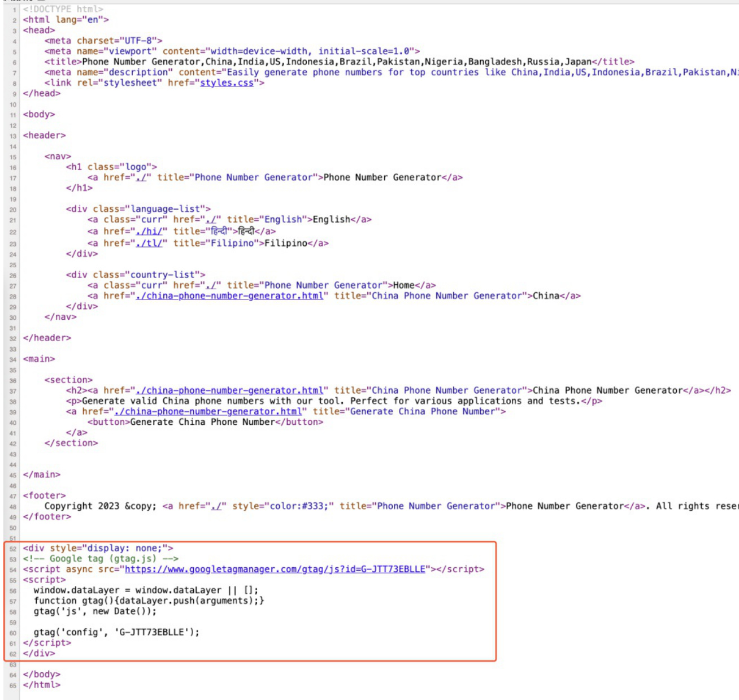Click the opening <header> tag

coord(45,136)
